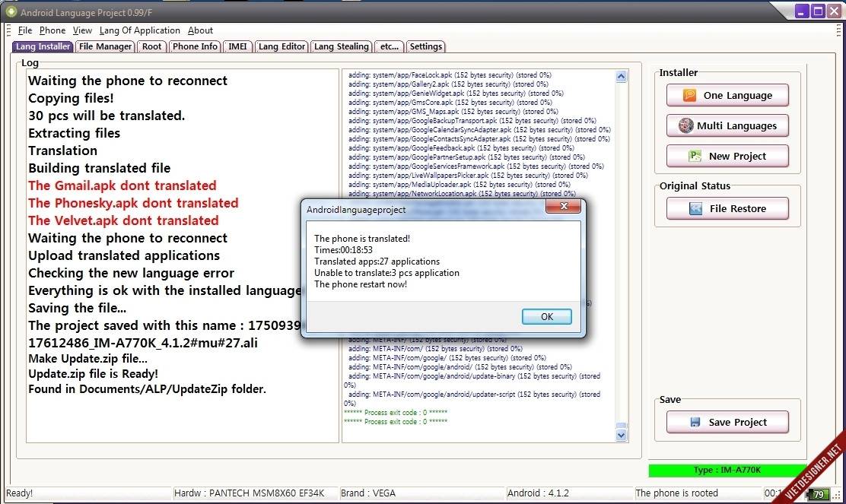The height and width of the screenshot is (504, 846).
Task: Confirm the translation dialog with OK
Action: pos(546,316)
